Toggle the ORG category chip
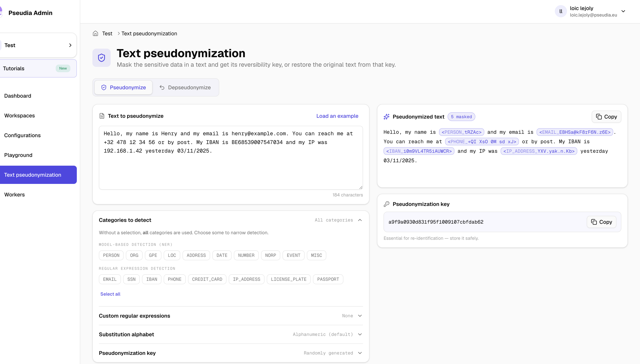Viewport: 640px width, 364px height. click(x=134, y=255)
